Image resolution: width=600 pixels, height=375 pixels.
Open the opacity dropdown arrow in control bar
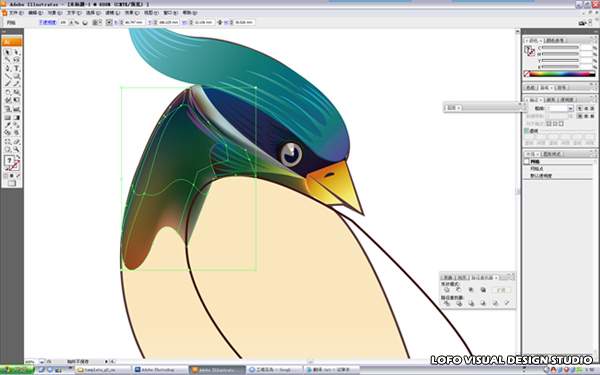(x=71, y=23)
